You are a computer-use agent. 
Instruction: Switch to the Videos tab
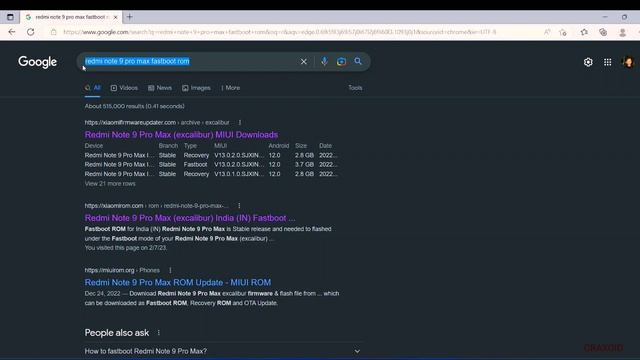pos(124,88)
